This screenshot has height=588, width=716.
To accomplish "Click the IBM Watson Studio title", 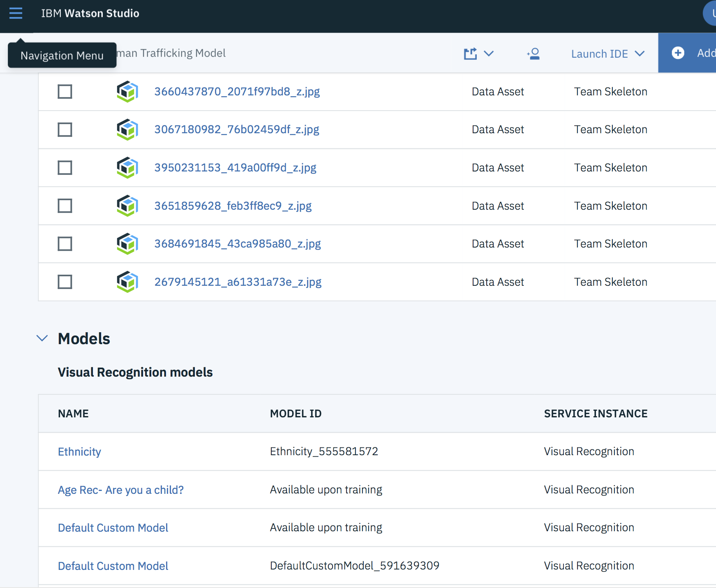I will click(x=90, y=13).
